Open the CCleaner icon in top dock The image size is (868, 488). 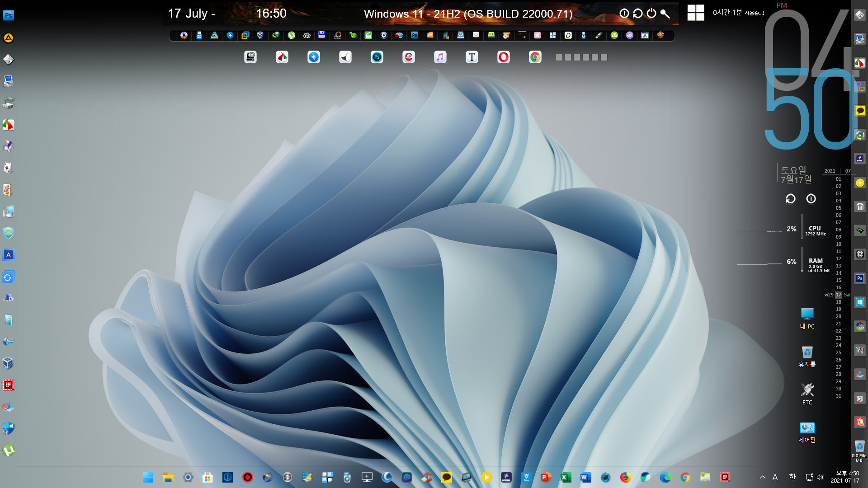click(409, 57)
